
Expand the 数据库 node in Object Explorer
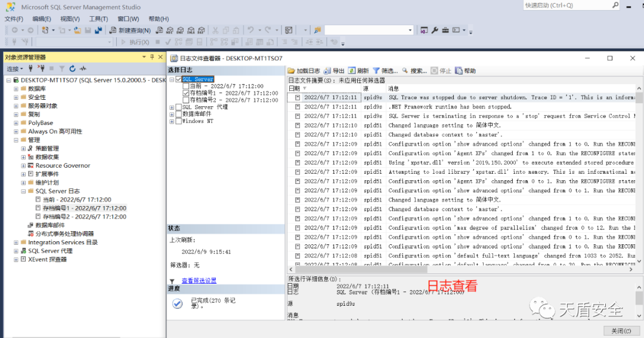[x=16, y=89]
